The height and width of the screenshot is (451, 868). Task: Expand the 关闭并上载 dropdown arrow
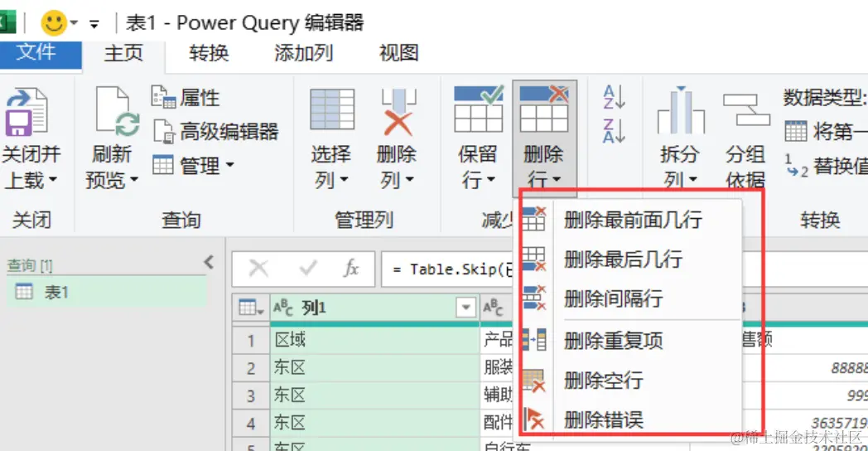click(53, 180)
